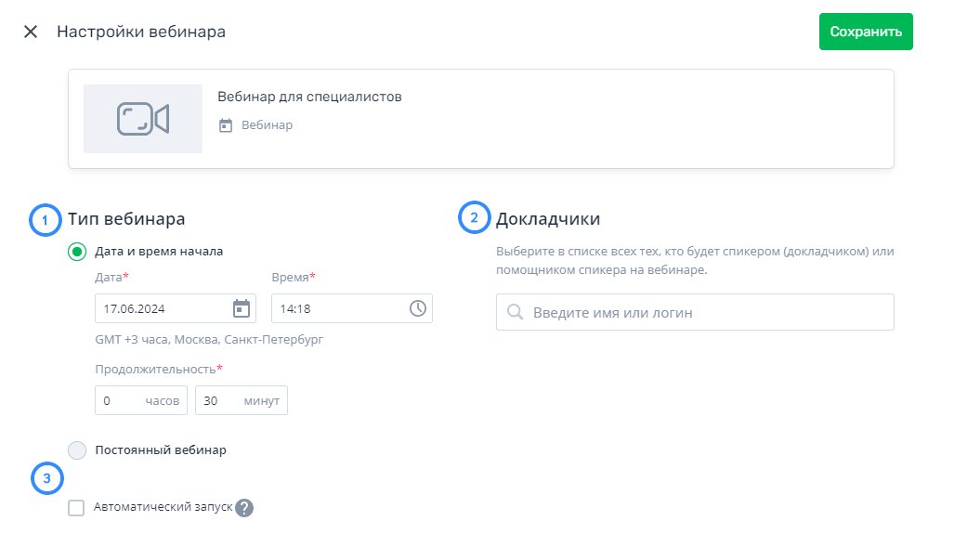Open the time picker clock icon
The width and height of the screenshot is (954, 560).
coord(418,308)
